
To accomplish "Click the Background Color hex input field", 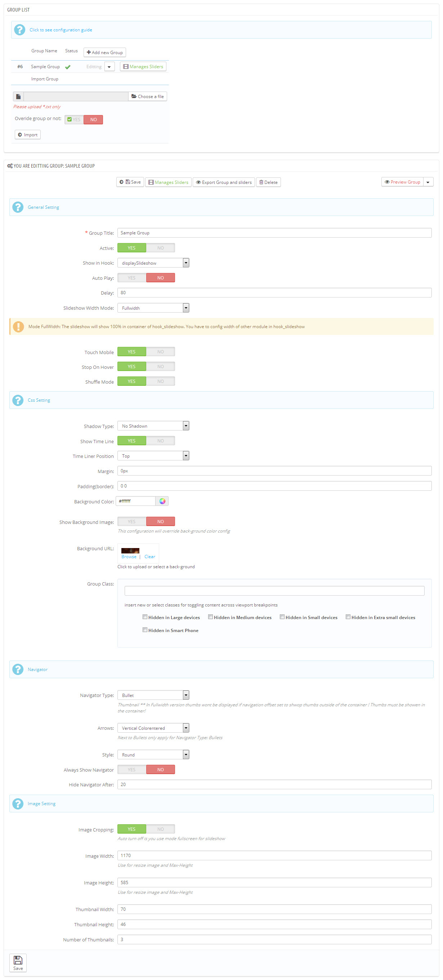I will [x=136, y=502].
